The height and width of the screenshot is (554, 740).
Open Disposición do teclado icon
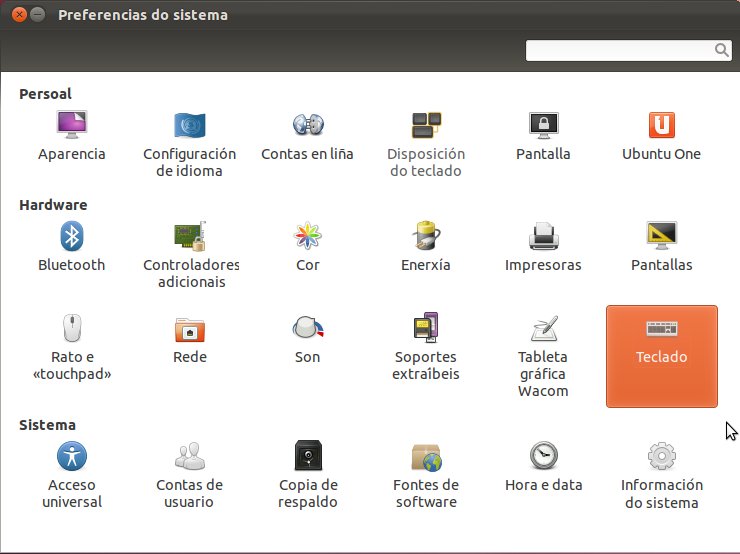(426, 125)
